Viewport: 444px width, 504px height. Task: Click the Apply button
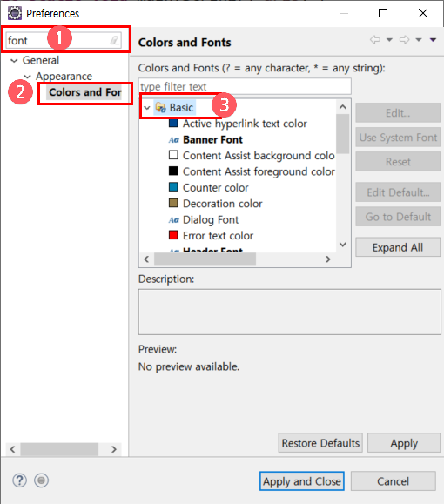point(404,443)
